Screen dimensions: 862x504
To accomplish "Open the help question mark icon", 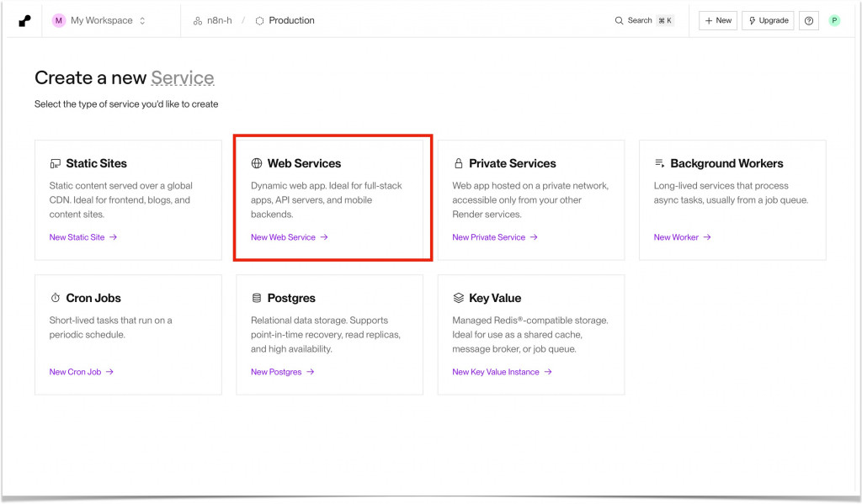I will (x=809, y=21).
